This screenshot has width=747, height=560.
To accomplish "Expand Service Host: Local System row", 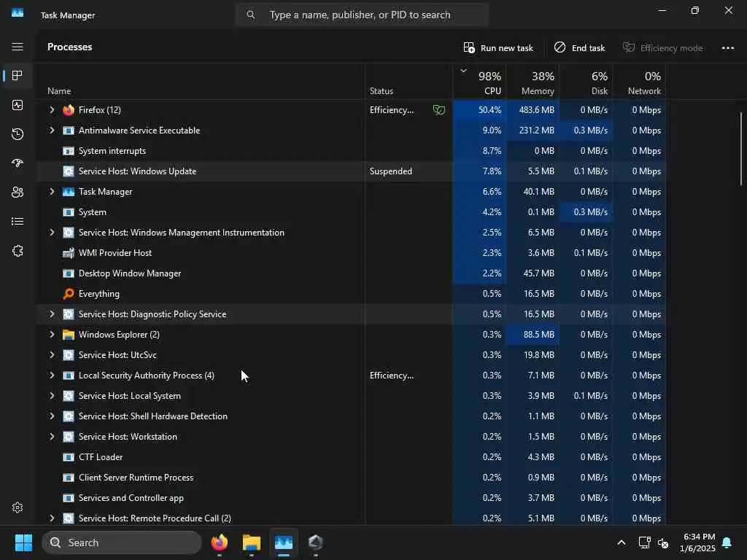I will (x=52, y=396).
